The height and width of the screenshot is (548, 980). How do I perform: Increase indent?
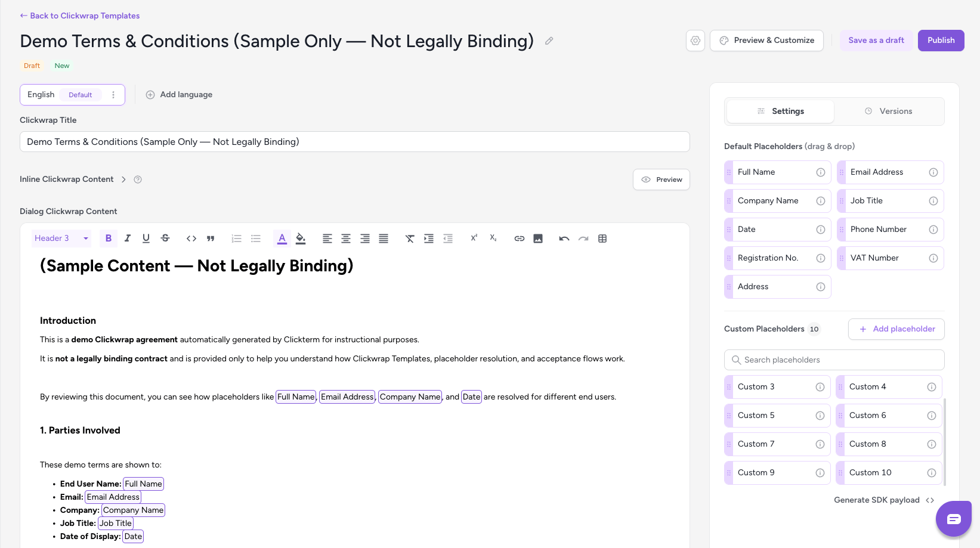point(429,239)
